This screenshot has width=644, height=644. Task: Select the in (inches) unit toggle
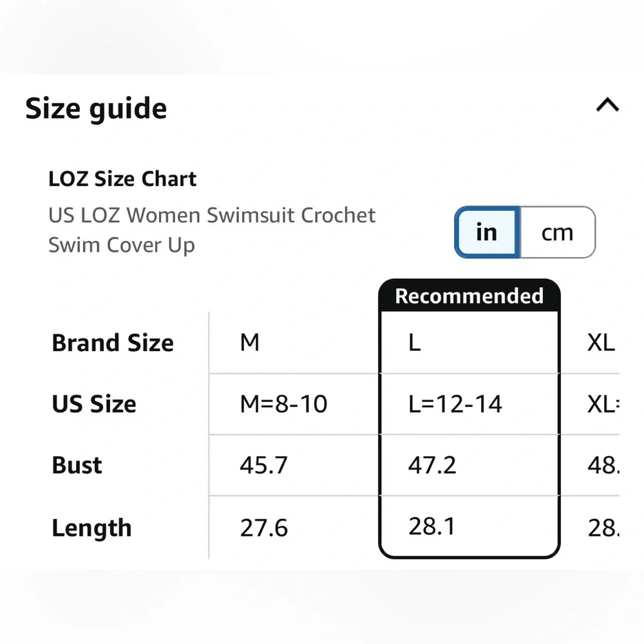pos(487,232)
